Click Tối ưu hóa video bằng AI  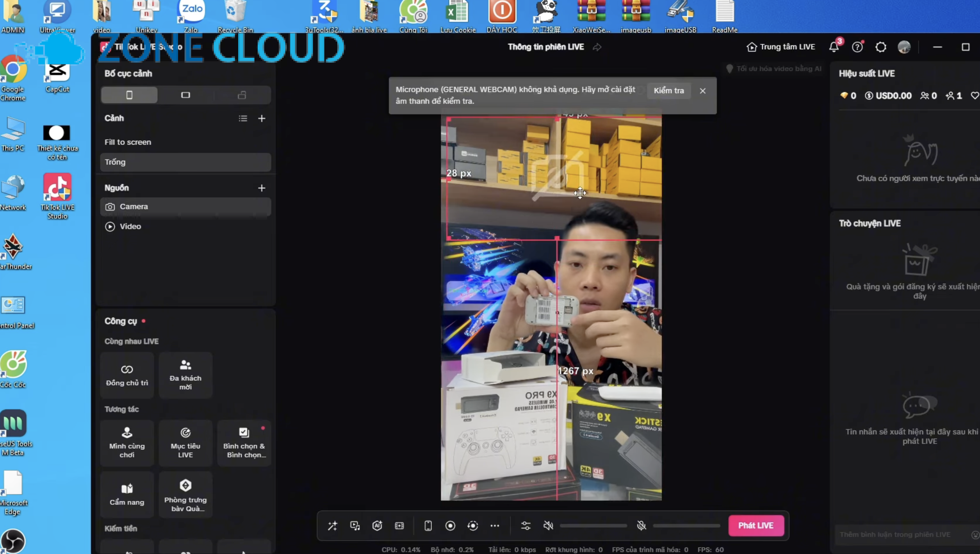click(x=774, y=69)
